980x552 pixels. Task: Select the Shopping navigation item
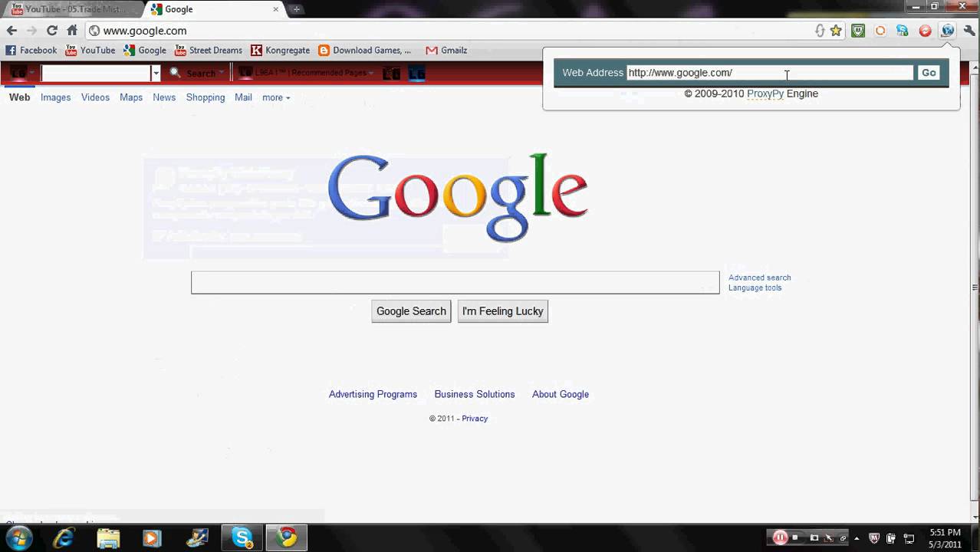[x=206, y=97]
